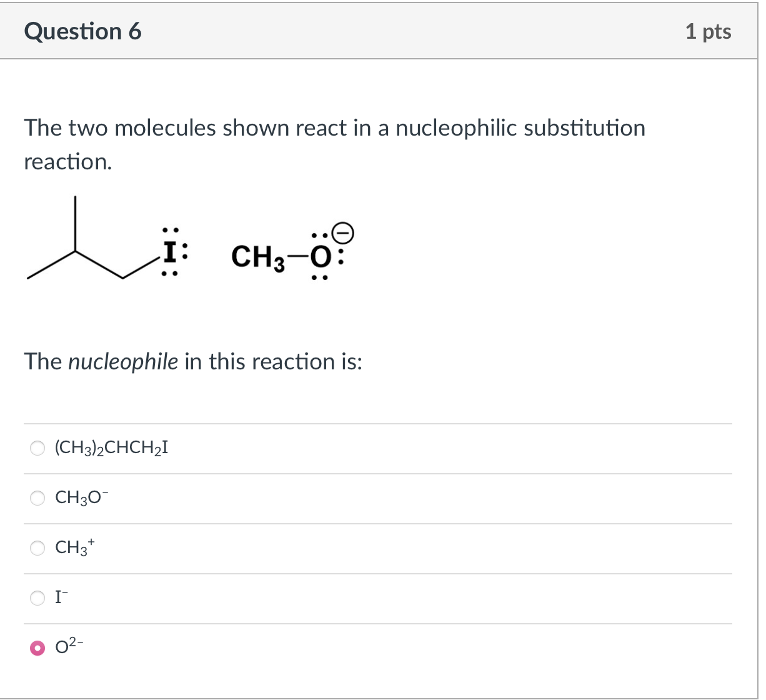This screenshot has height=700, width=766.
Task: Click the currently selected O²⁻ radio button
Action: pyautogui.click(x=37, y=649)
